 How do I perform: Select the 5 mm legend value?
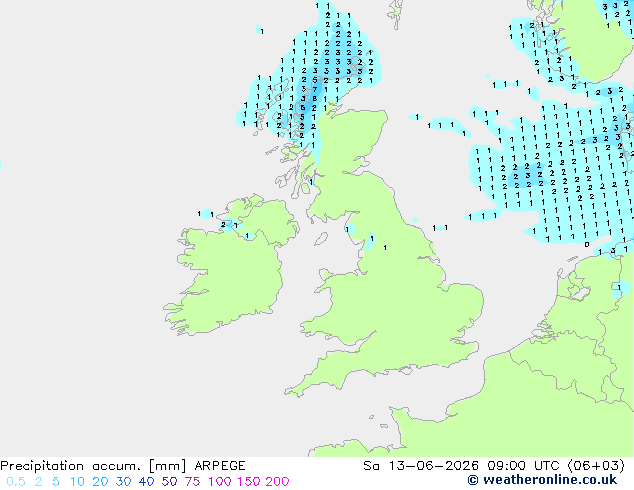[56, 482]
